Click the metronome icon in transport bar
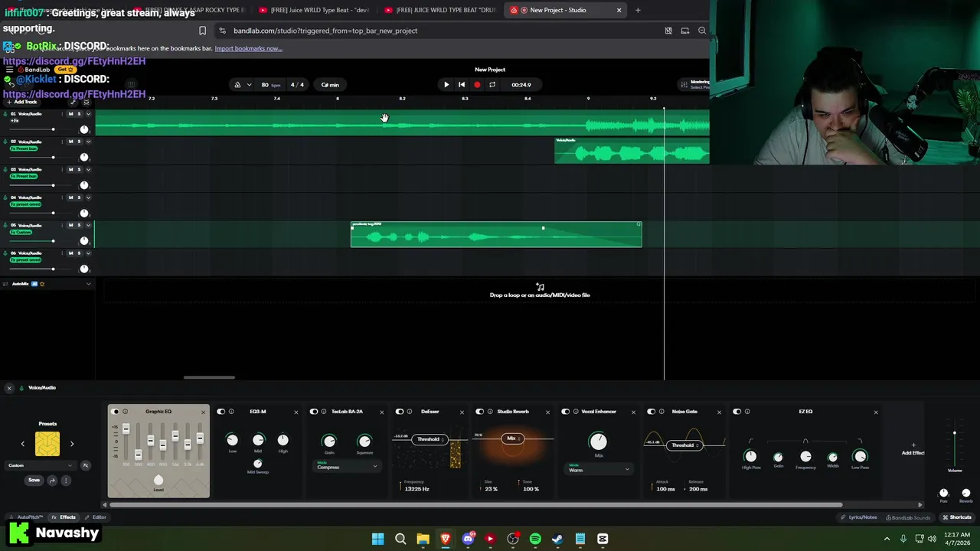This screenshot has width=980, height=551. 237,85
